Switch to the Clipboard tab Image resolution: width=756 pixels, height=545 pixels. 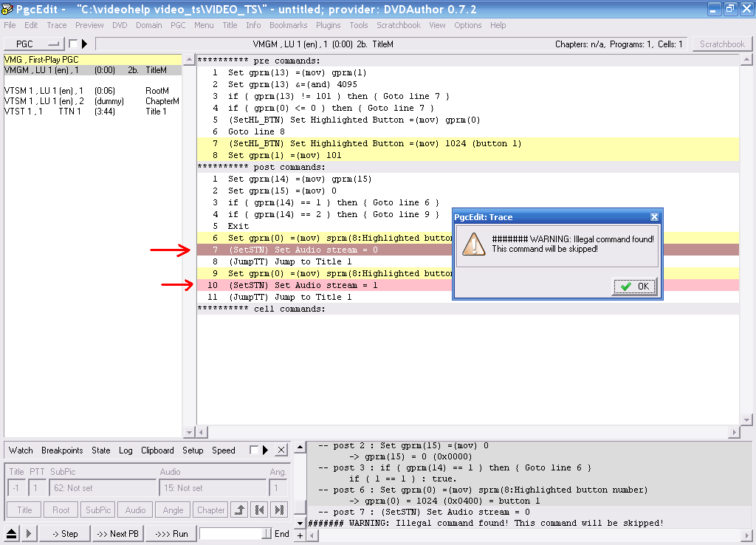[157, 450]
